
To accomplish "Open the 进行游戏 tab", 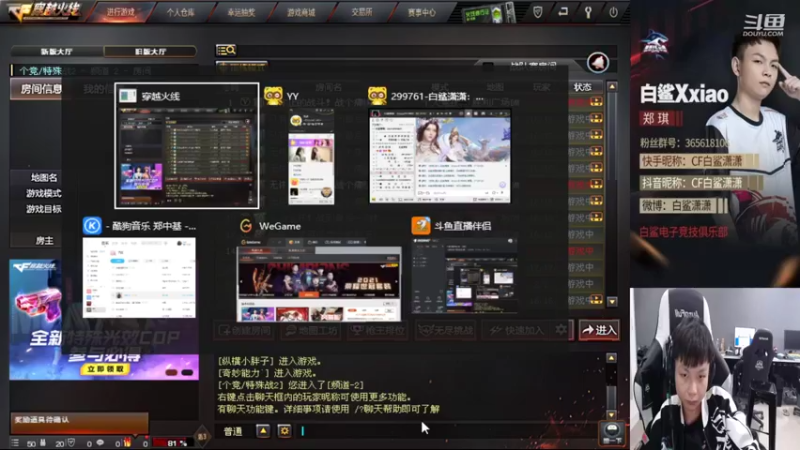I will 121,12.
